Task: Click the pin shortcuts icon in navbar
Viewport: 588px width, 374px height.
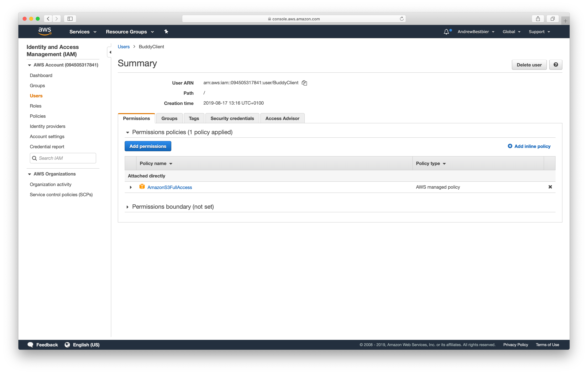Action: (x=166, y=32)
